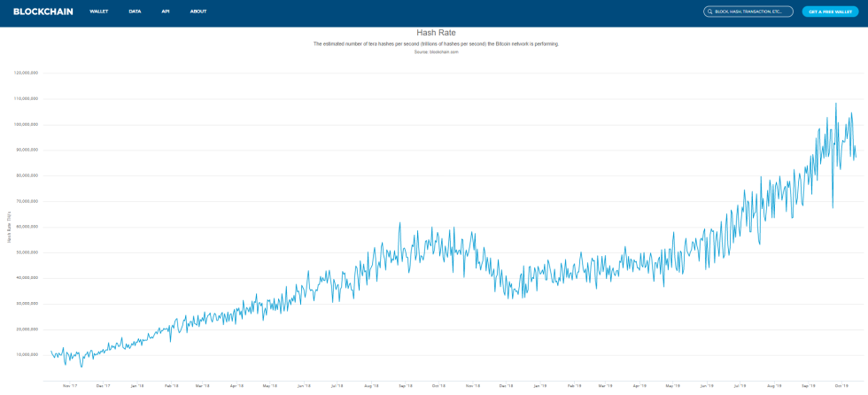This screenshot has width=868, height=395.
Task: Click the Sep '18 label on the x-axis
Action: coord(407,386)
